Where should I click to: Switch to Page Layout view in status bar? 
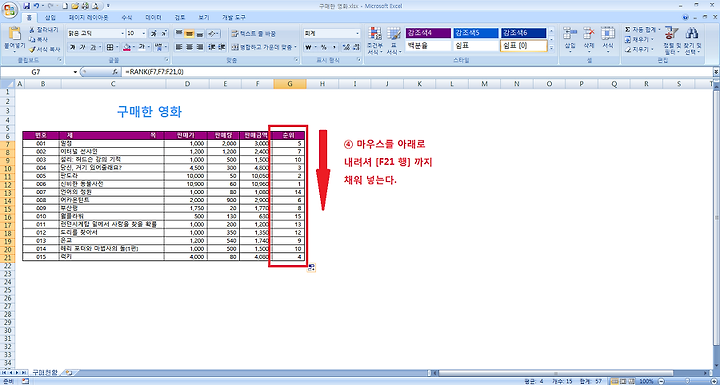click(x=622, y=381)
